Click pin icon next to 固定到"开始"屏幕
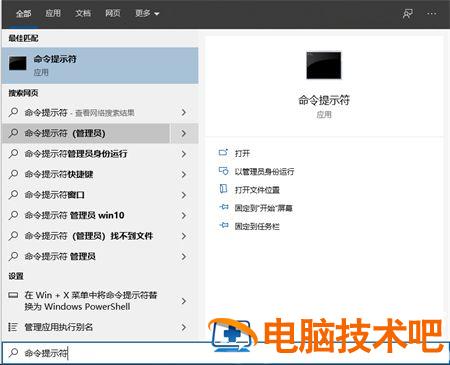This screenshot has height=365, width=450. 224,207
